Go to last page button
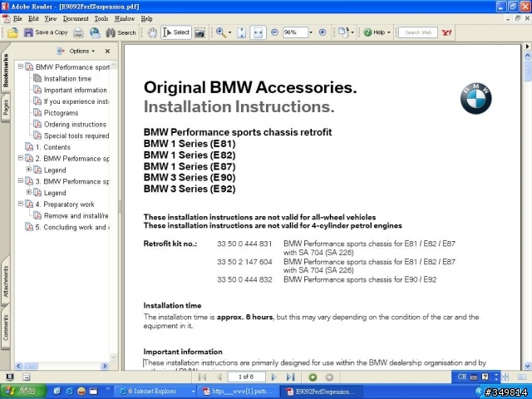Screen dimensions: 532x399 click(290, 377)
